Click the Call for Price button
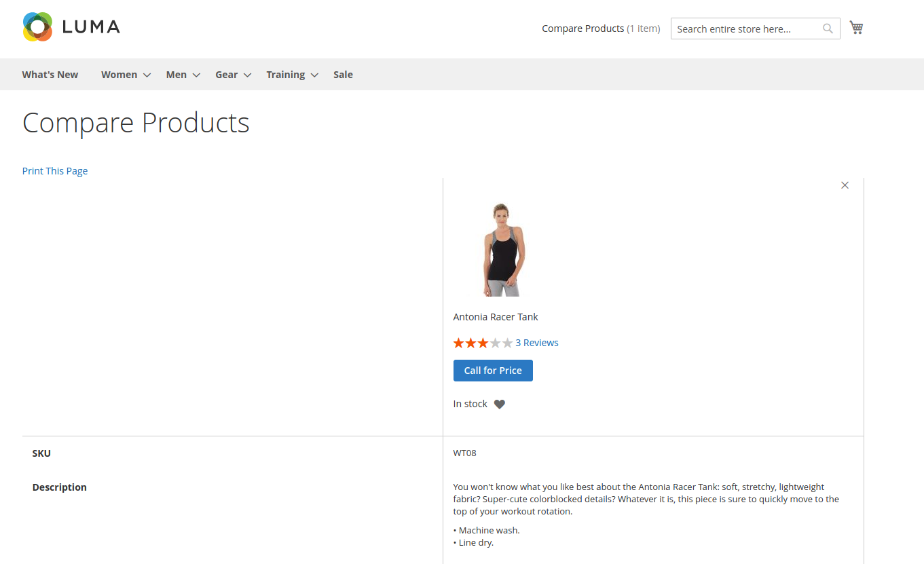The image size is (924, 564). pyautogui.click(x=493, y=371)
